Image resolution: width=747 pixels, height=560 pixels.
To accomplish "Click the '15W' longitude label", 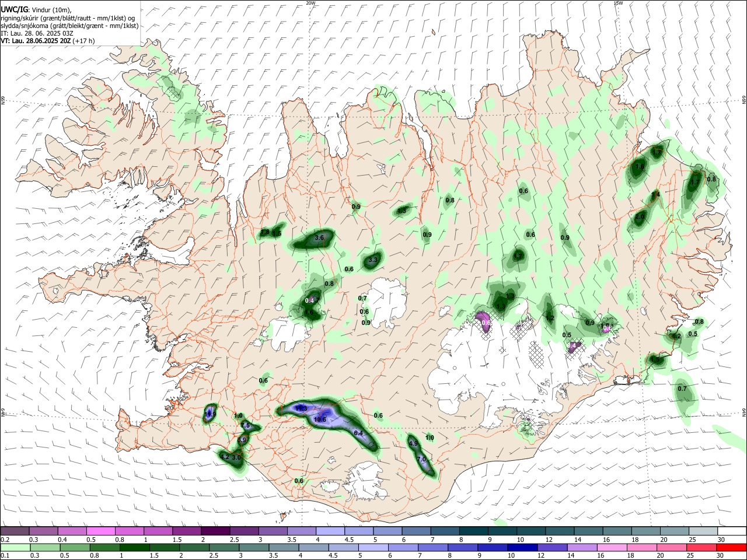I will click(618, 3).
